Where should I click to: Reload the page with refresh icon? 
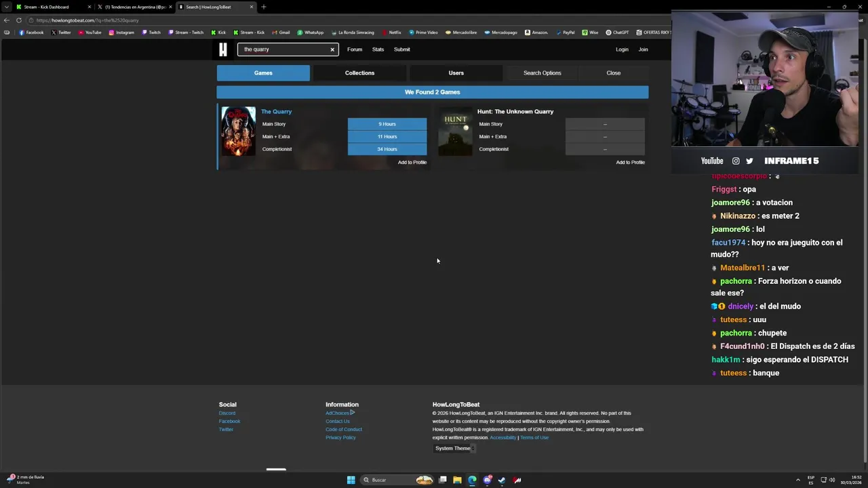(x=18, y=20)
